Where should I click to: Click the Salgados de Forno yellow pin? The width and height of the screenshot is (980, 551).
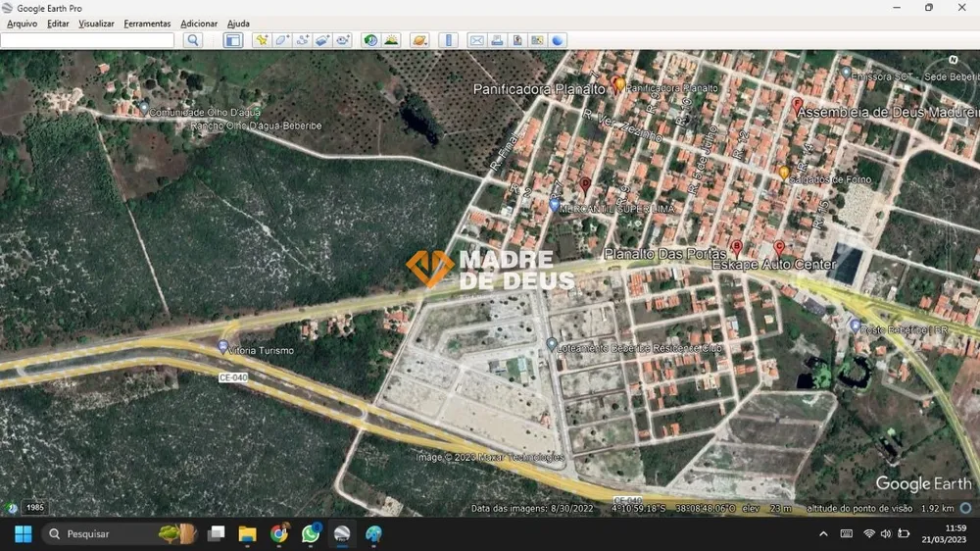[784, 172]
